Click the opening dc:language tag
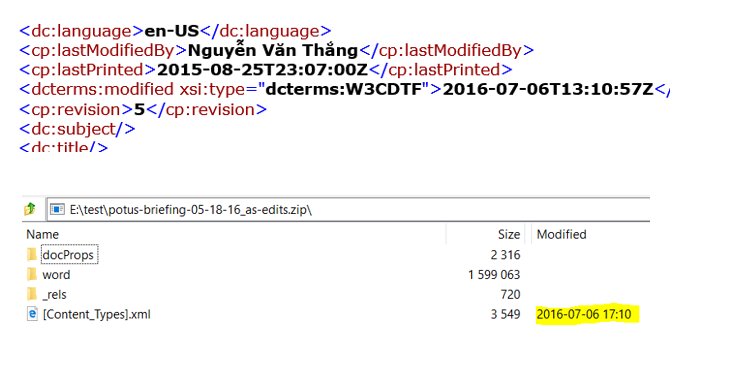Image resolution: width=756 pixels, height=374 pixels. click(x=81, y=31)
